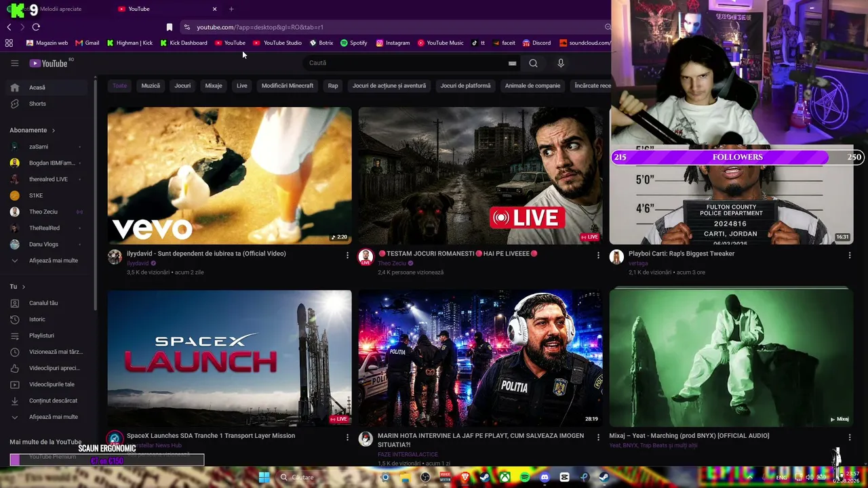Open Spotify from the taskbar
The width and height of the screenshot is (868, 488).
tap(525, 477)
